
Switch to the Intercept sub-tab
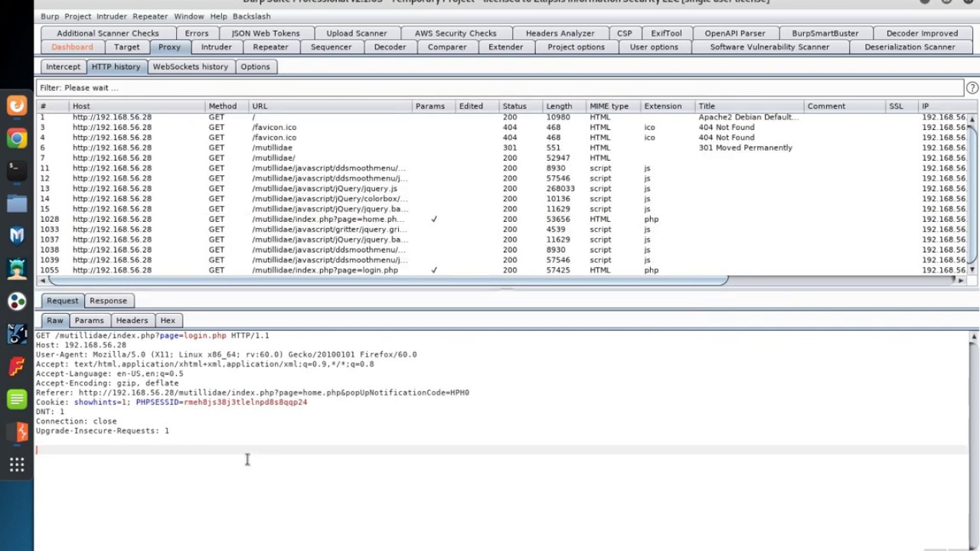63,67
